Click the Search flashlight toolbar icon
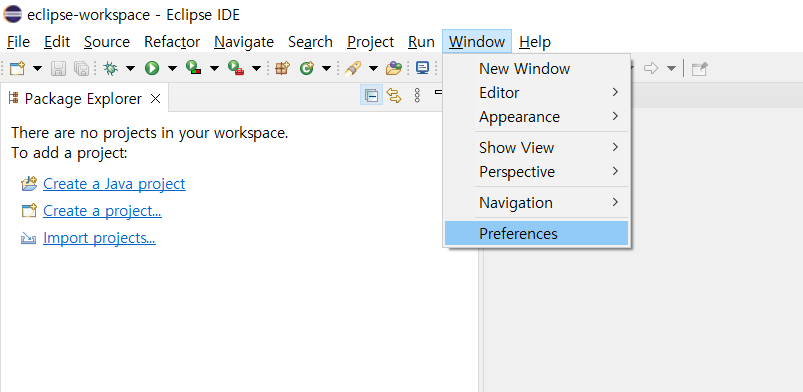The image size is (803, 392). pos(353,68)
